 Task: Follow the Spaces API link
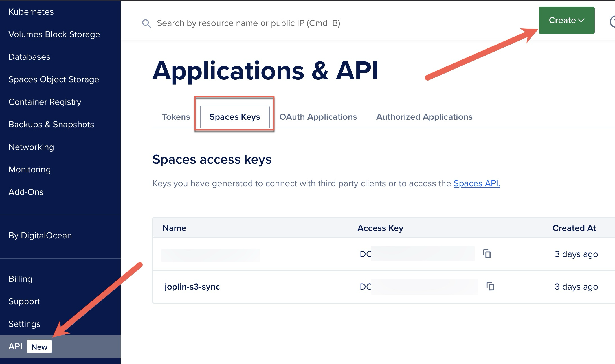pyautogui.click(x=477, y=183)
